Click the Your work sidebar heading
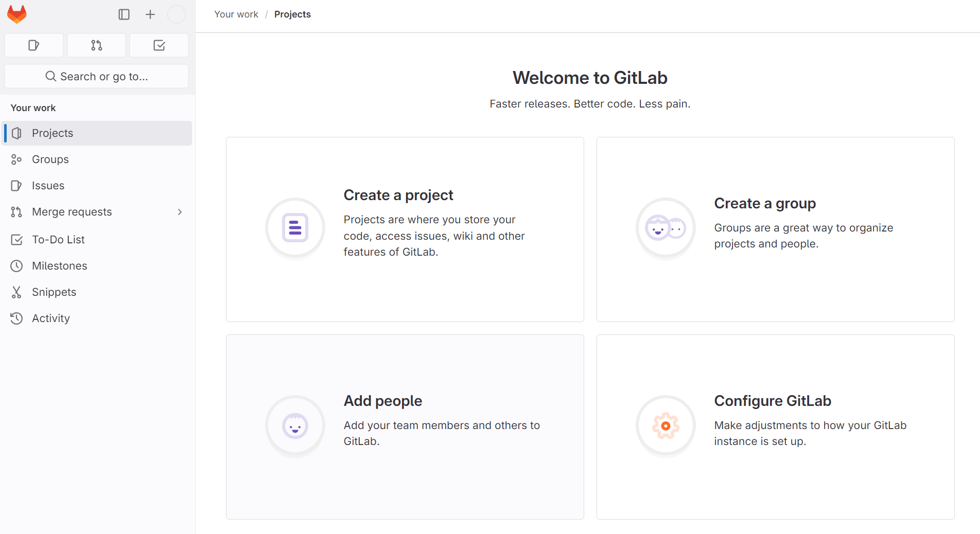980x534 pixels. tap(33, 108)
